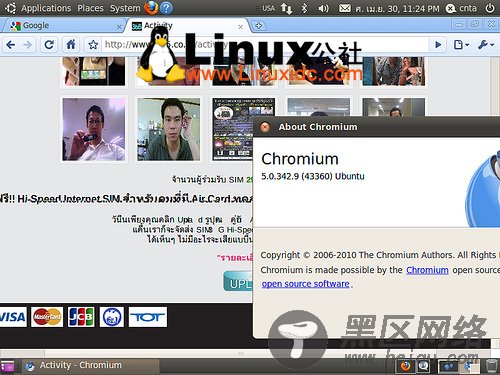
Task: Click the VISA payment logo
Action: [x=12, y=317]
